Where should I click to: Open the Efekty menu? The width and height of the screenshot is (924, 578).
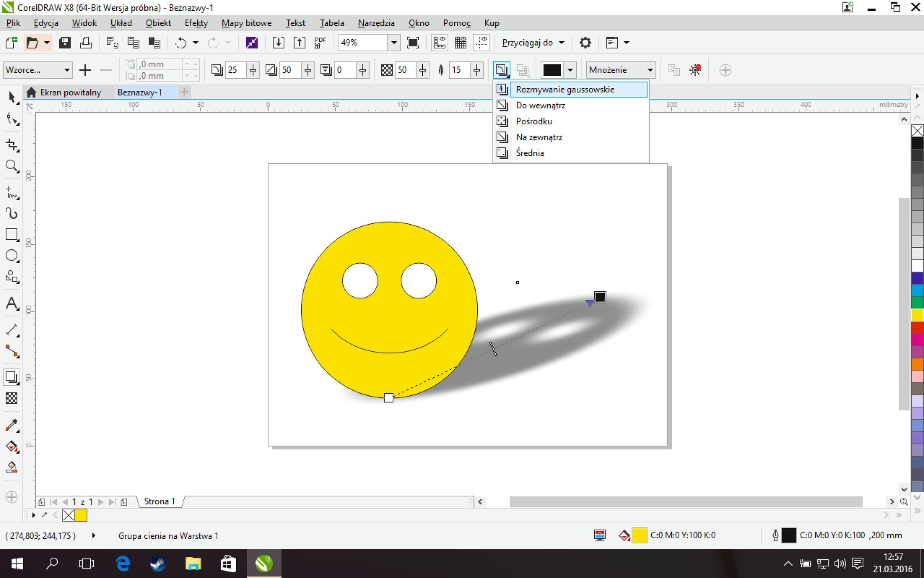(196, 23)
